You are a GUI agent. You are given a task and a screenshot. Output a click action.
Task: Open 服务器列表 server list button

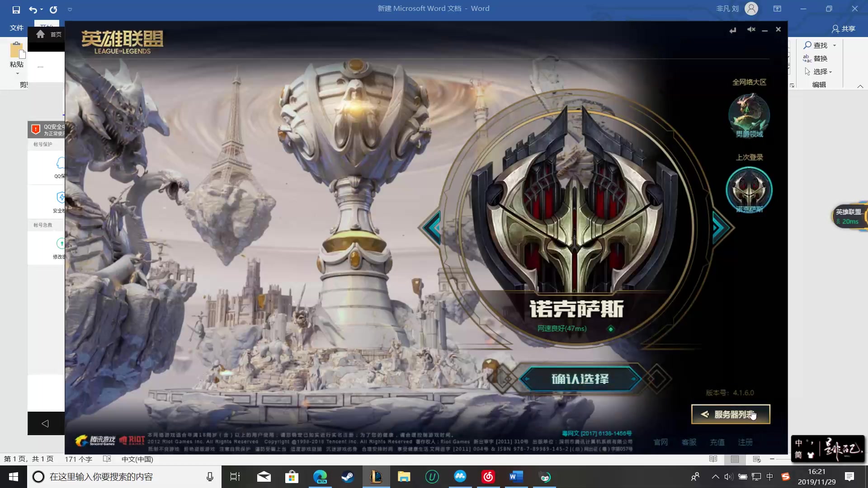[731, 414]
